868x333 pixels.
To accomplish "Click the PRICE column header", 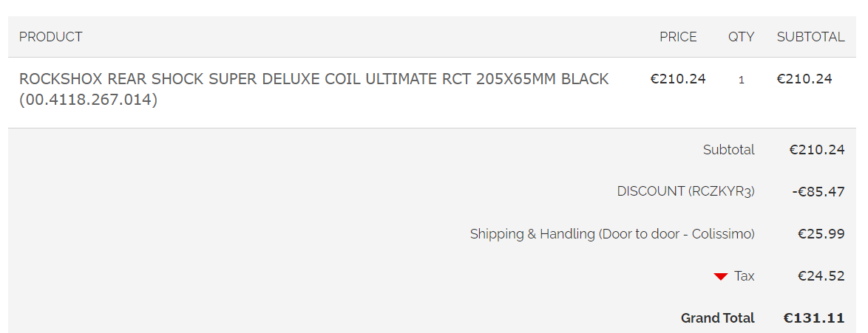I will coord(678,37).
